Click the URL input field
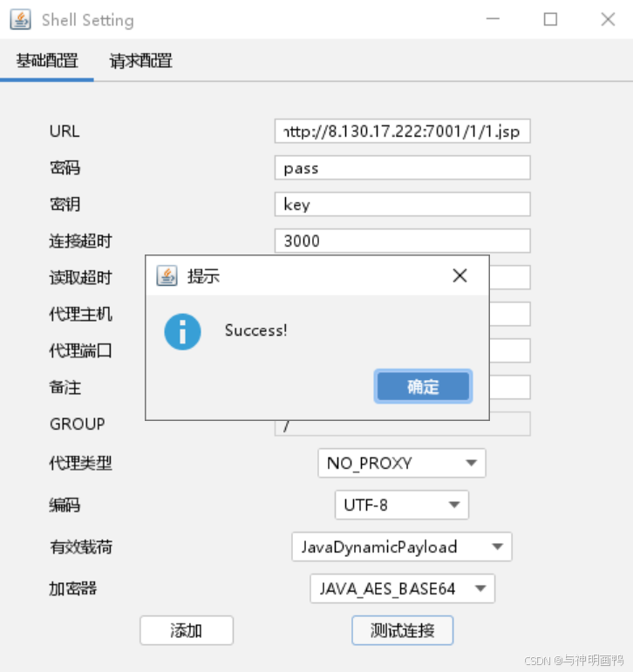The width and height of the screenshot is (633, 672). coord(402,131)
